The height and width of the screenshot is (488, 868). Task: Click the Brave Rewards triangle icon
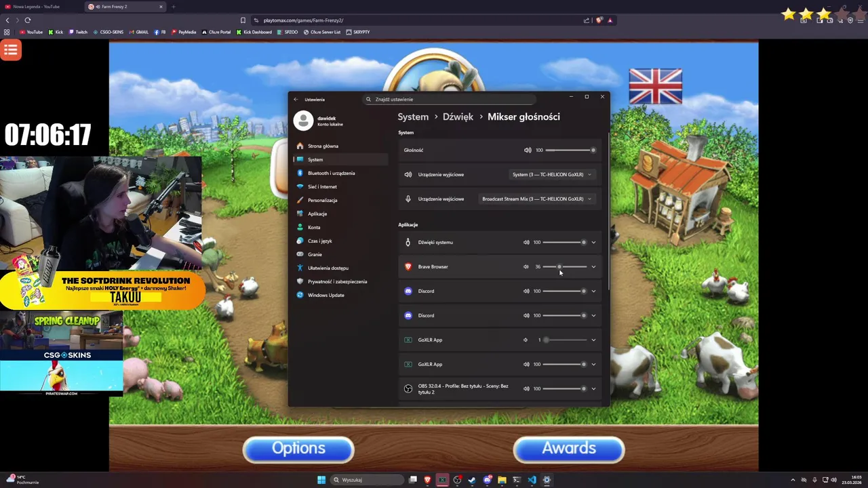click(610, 20)
